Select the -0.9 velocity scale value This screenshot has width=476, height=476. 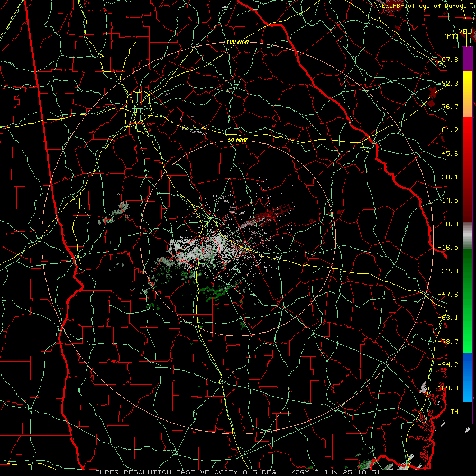coord(450,224)
